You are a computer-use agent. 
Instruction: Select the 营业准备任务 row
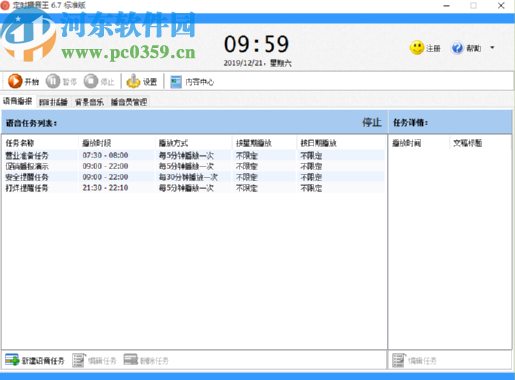point(193,155)
